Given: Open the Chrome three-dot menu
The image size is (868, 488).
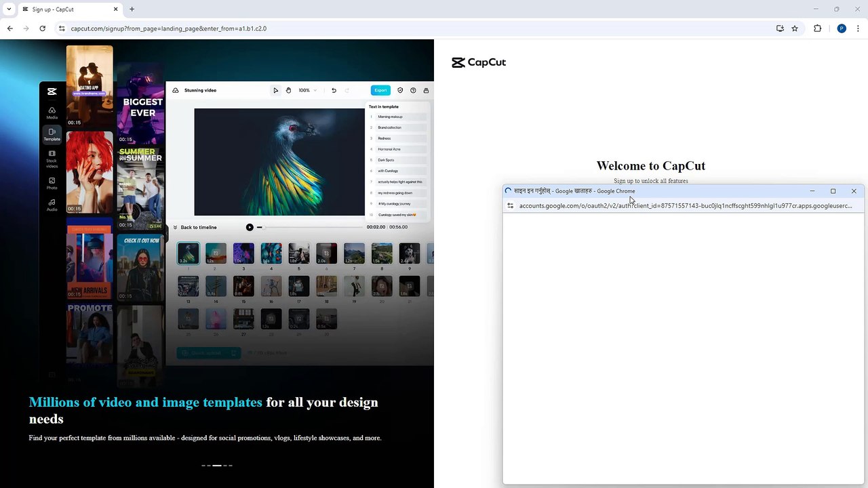Looking at the screenshot, I should click(859, 28).
